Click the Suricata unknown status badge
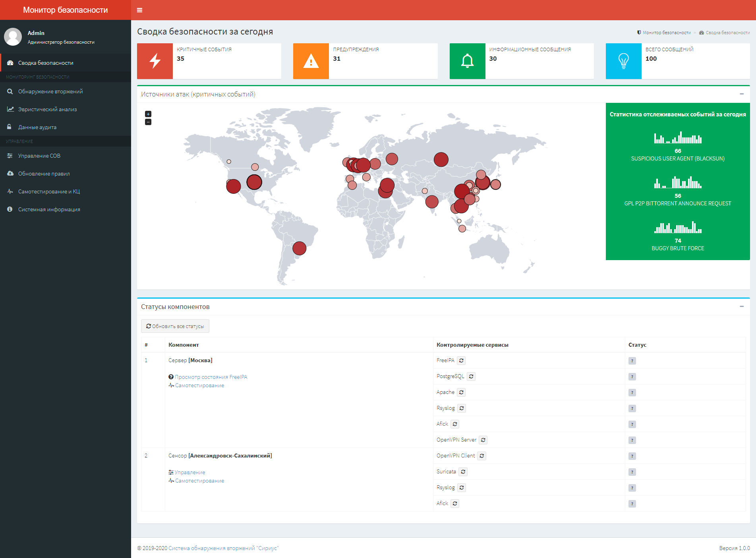This screenshot has width=756, height=558. [632, 472]
